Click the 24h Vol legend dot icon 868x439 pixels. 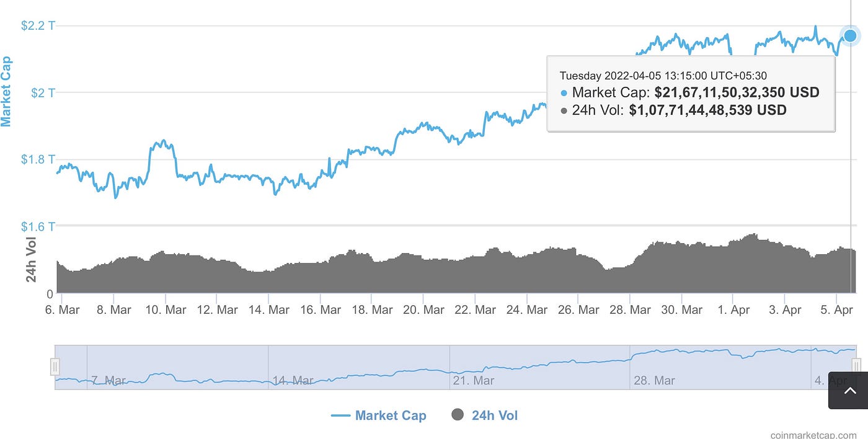point(458,415)
